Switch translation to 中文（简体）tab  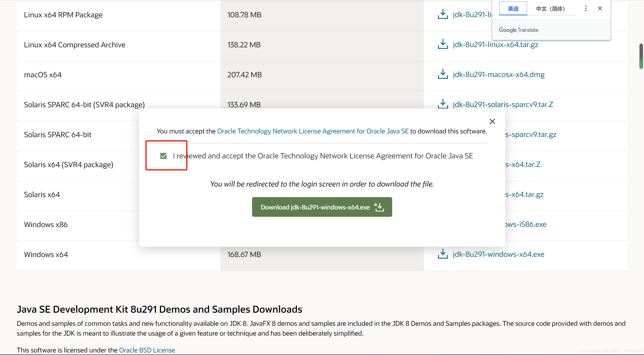[x=550, y=9]
